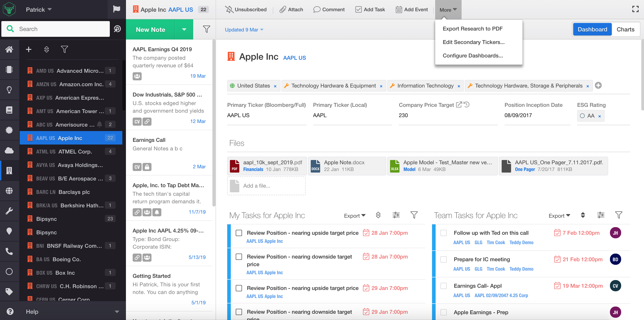Click the Add Task button
Screen dimensions: 644x320
[370, 9]
